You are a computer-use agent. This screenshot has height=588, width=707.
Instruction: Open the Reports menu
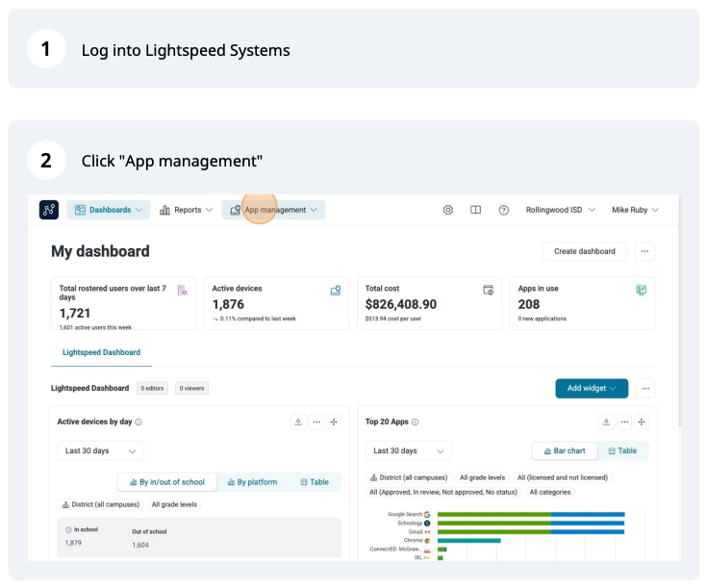click(186, 210)
